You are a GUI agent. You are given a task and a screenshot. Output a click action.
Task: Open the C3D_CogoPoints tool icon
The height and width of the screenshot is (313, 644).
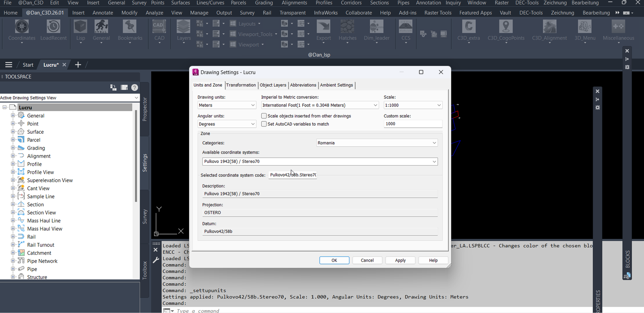tap(506, 31)
